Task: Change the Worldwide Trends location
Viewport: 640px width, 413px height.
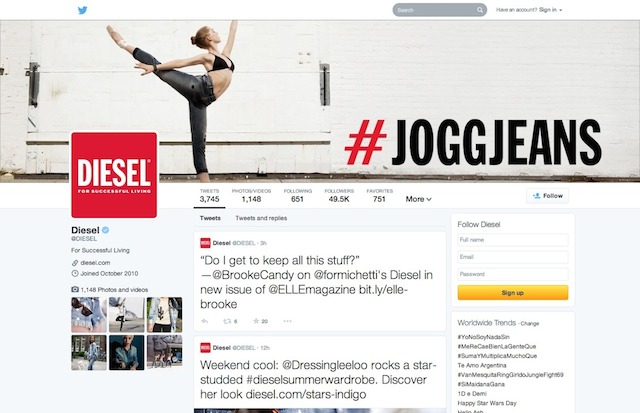Action: [530, 324]
